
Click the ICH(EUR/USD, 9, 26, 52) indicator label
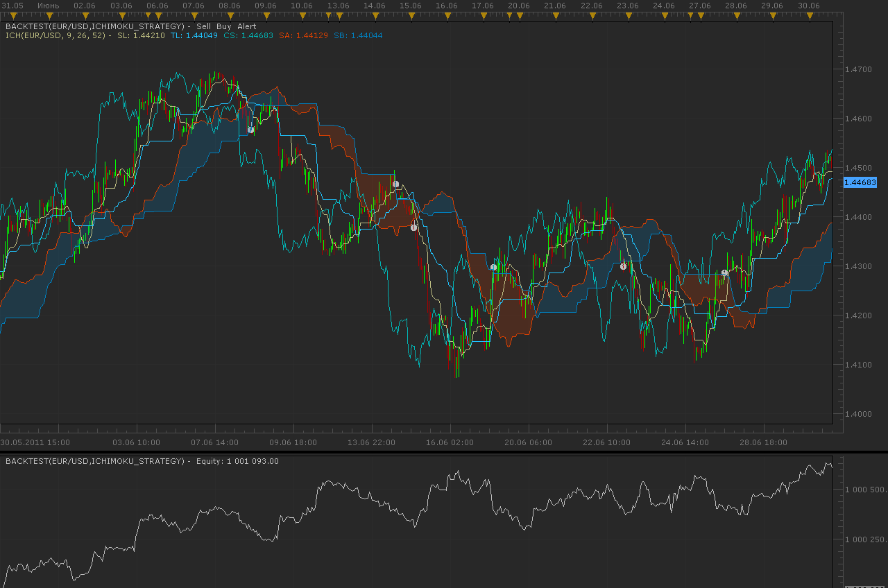[x=55, y=35]
